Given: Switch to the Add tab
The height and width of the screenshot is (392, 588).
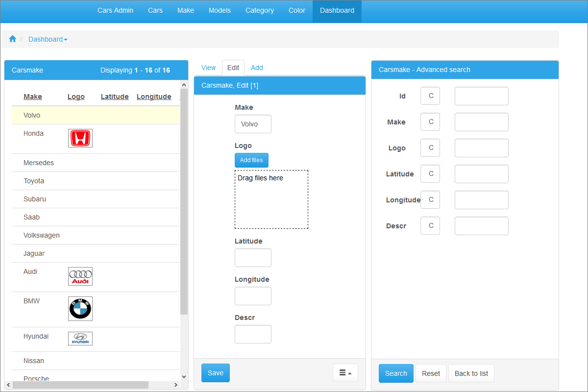Looking at the screenshot, I should point(256,68).
